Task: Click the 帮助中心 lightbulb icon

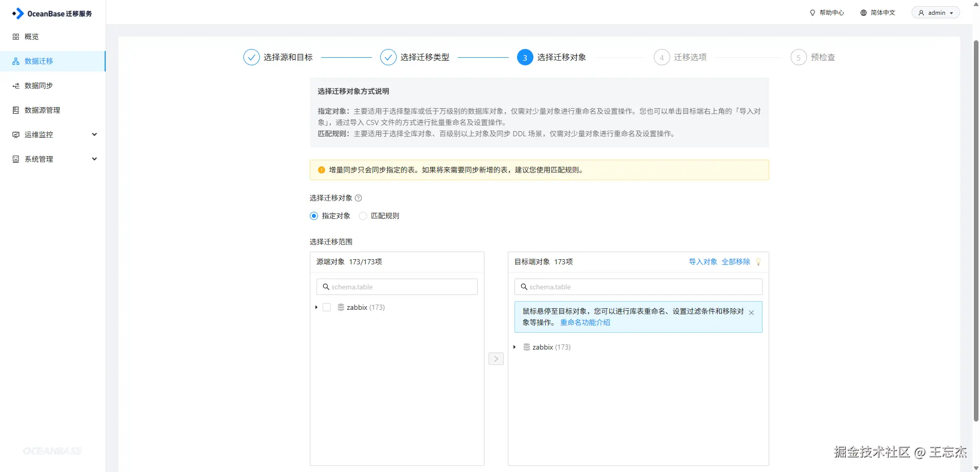Action: tap(813, 13)
